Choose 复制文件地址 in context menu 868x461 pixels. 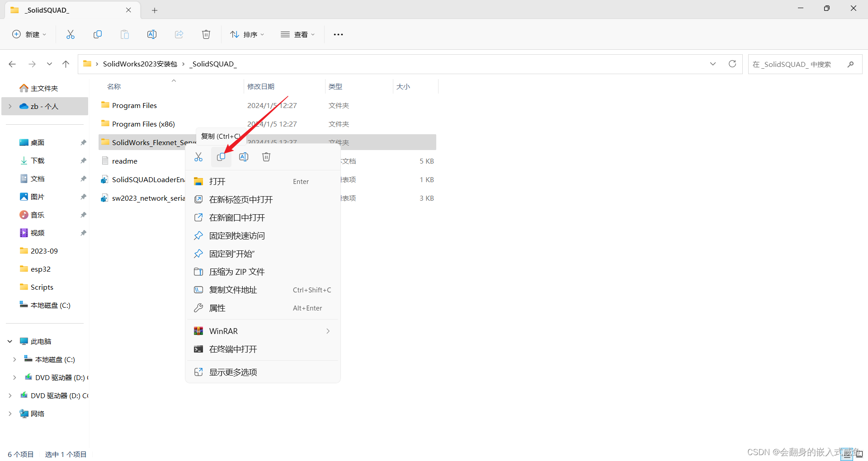pos(263,290)
